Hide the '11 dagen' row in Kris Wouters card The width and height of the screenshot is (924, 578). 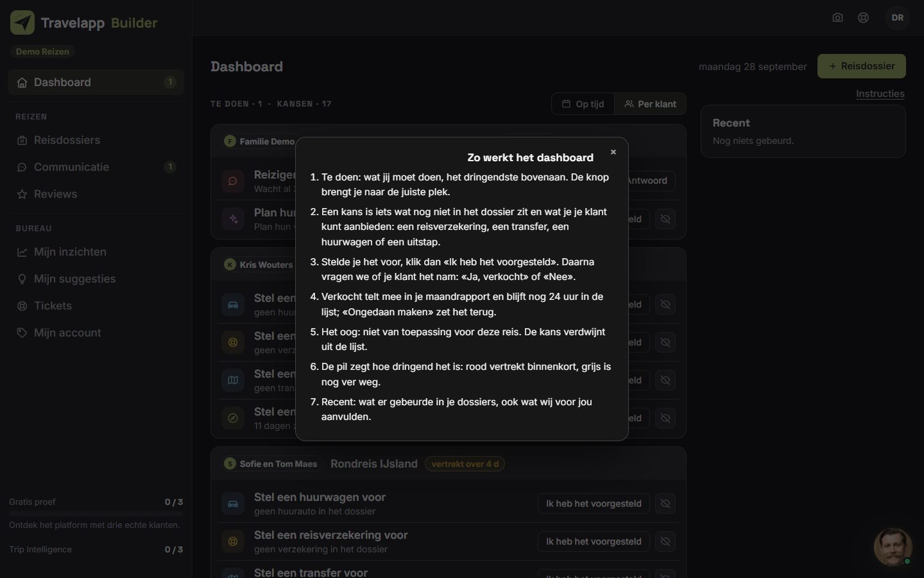[x=665, y=418]
